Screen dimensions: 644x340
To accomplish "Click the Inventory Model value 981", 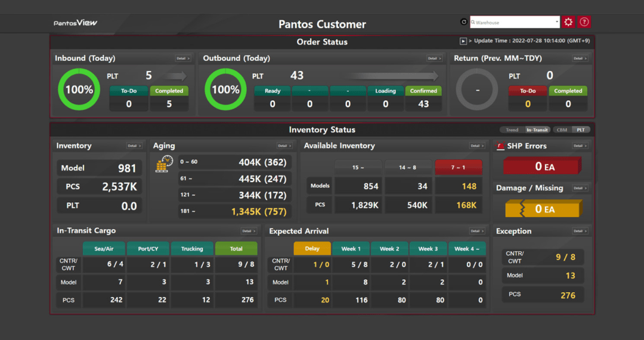I will coord(127,168).
